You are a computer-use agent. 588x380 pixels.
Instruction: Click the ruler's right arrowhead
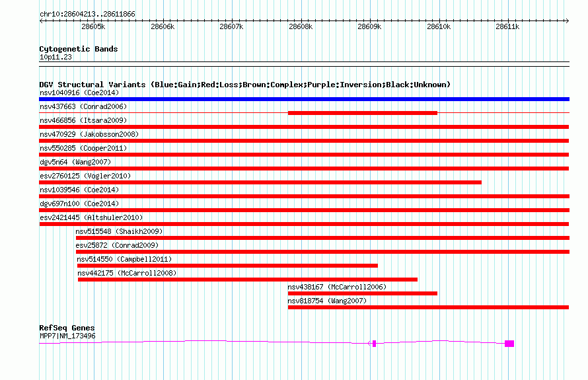click(x=568, y=21)
